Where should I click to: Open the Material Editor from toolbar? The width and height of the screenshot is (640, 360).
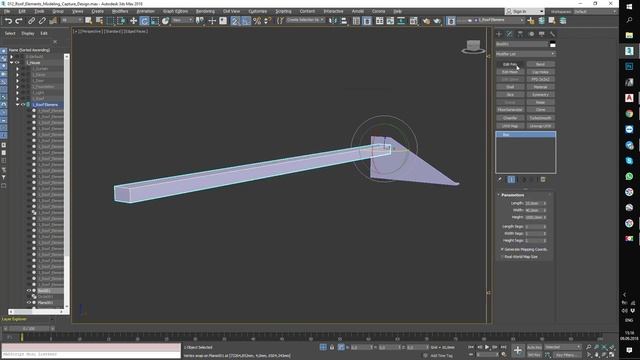coord(413,20)
